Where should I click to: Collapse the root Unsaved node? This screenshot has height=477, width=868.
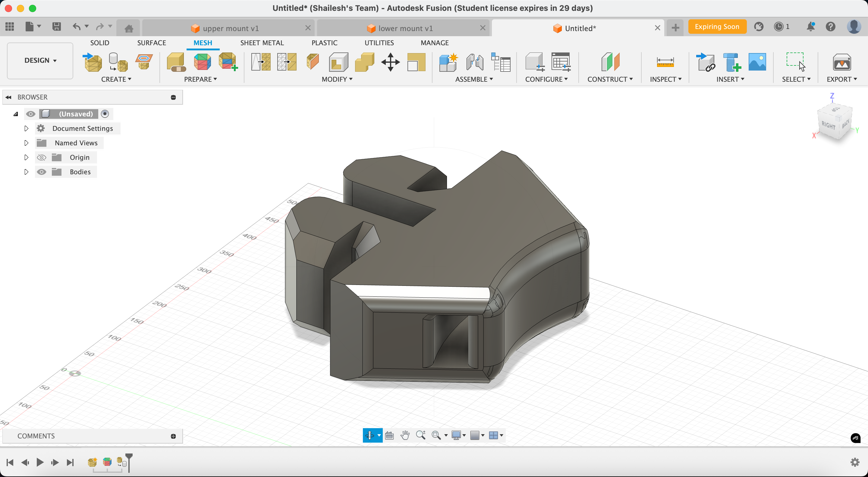coord(15,114)
